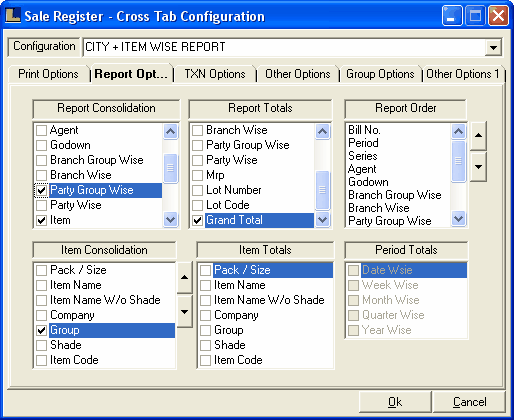Viewport: 514px width, 420px height.
Task: Click the Report Totals header button
Action: [x=260, y=108]
